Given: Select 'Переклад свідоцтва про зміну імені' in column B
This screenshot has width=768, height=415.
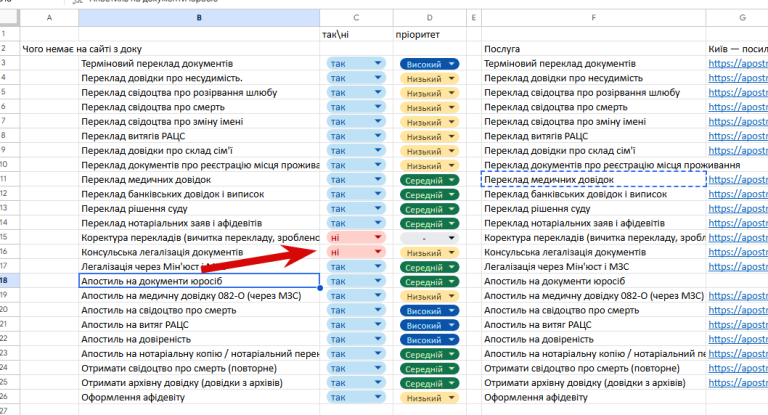Looking at the screenshot, I should [x=199, y=122].
